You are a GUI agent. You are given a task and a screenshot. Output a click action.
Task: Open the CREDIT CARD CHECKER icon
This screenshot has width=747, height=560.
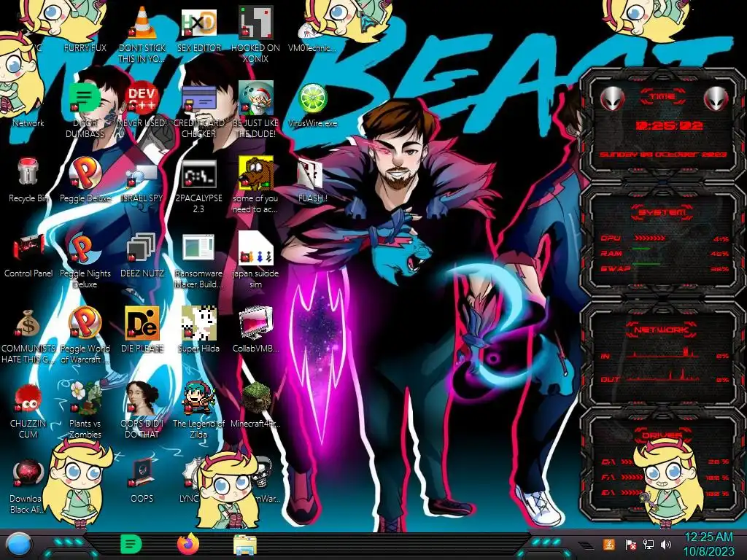click(x=198, y=98)
